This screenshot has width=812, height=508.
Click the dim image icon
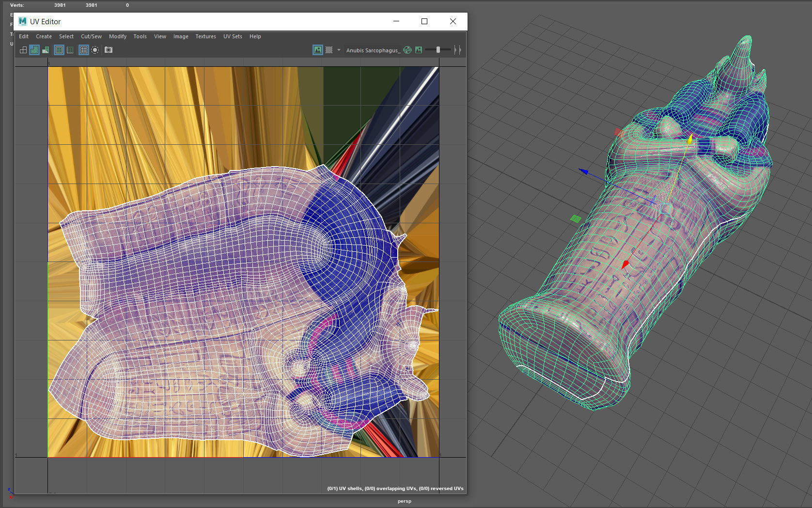pos(419,50)
